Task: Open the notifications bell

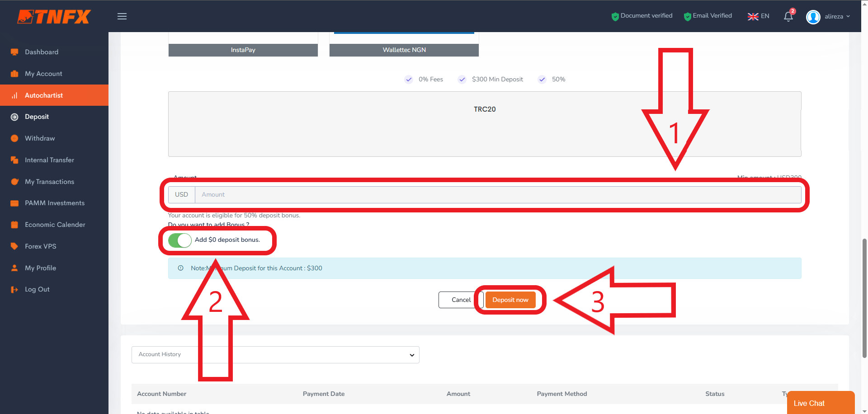Action: tap(788, 17)
